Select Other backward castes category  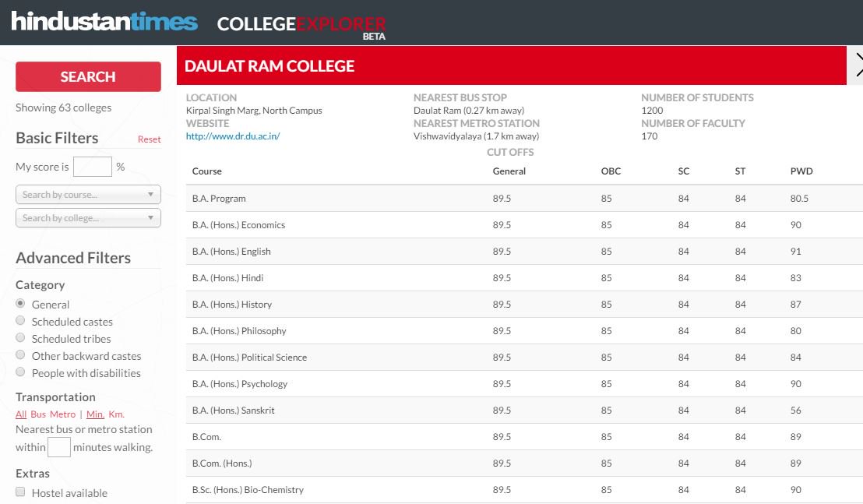click(x=20, y=354)
